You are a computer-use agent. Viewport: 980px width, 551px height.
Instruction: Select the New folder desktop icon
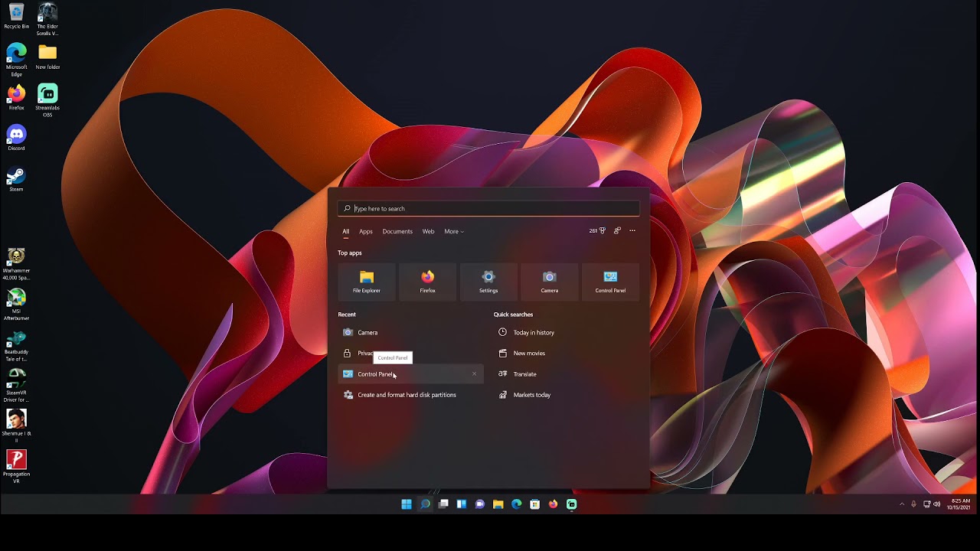[x=47, y=57]
